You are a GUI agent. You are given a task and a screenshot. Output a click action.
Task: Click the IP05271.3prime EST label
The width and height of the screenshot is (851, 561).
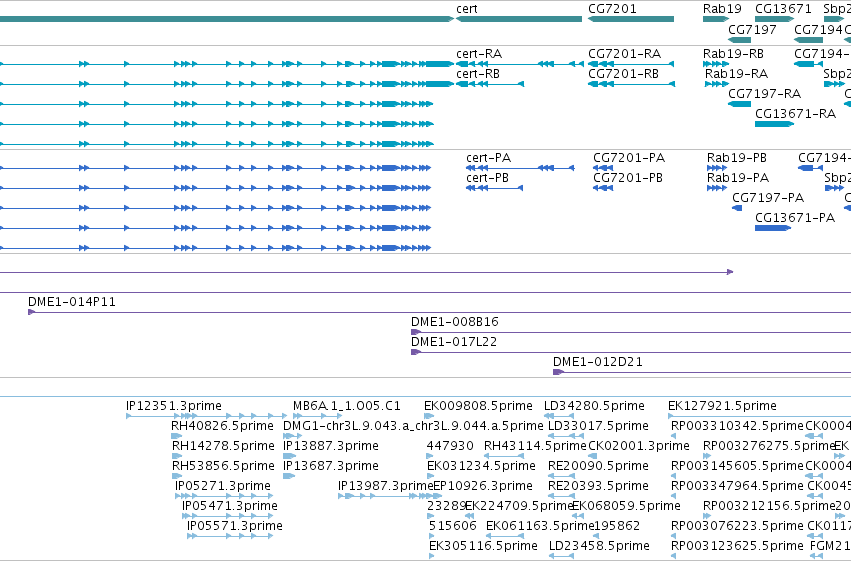pyautogui.click(x=223, y=486)
